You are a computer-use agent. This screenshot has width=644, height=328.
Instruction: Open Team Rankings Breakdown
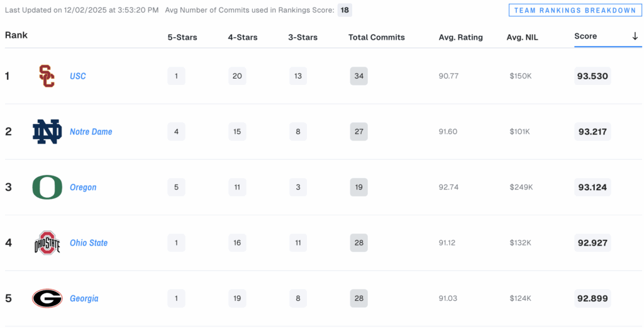click(x=575, y=11)
